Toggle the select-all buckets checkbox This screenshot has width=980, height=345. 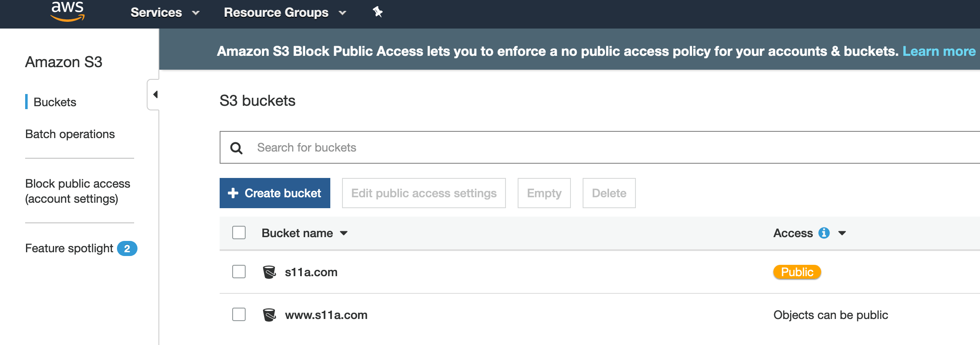click(239, 233)
